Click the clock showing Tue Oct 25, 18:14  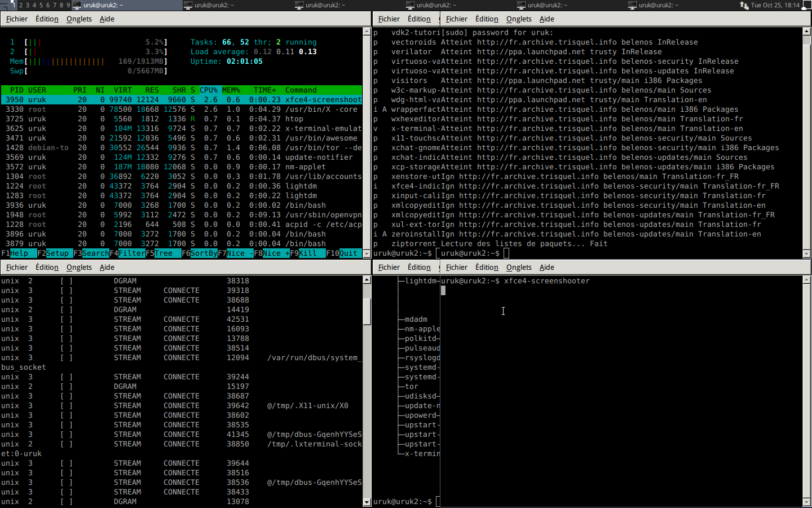pos(775,5)
